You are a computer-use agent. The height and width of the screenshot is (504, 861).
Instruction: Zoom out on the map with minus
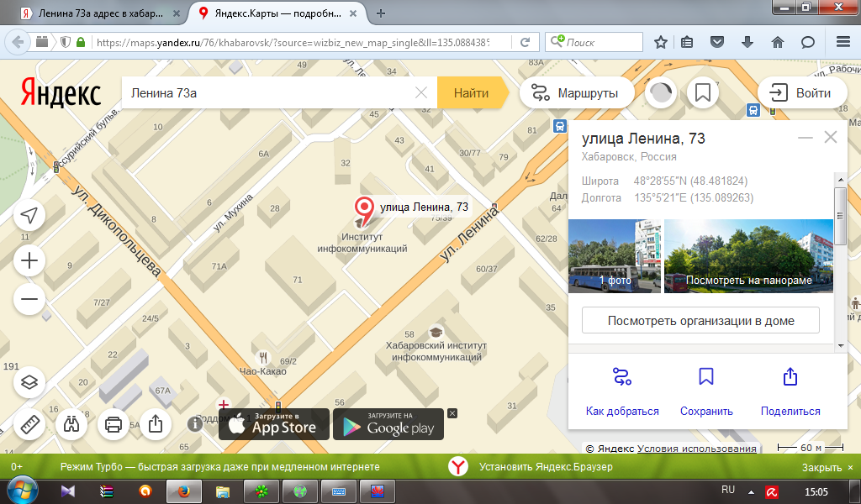(29, 299)
